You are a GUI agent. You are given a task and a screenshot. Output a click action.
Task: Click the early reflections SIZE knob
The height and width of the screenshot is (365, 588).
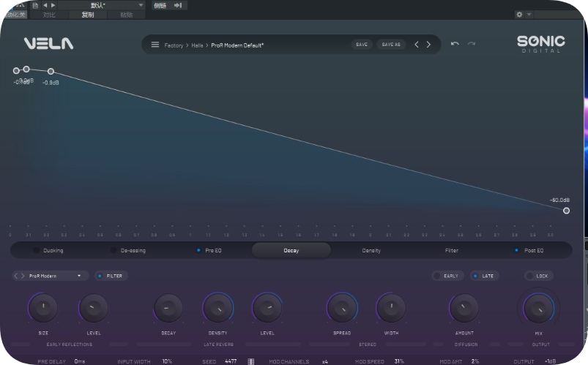point(43,308)
